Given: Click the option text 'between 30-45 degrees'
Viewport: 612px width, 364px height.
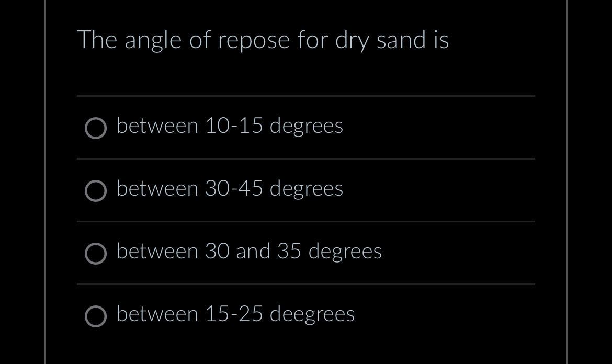Looking at the screenshot, I should (230, 189).
